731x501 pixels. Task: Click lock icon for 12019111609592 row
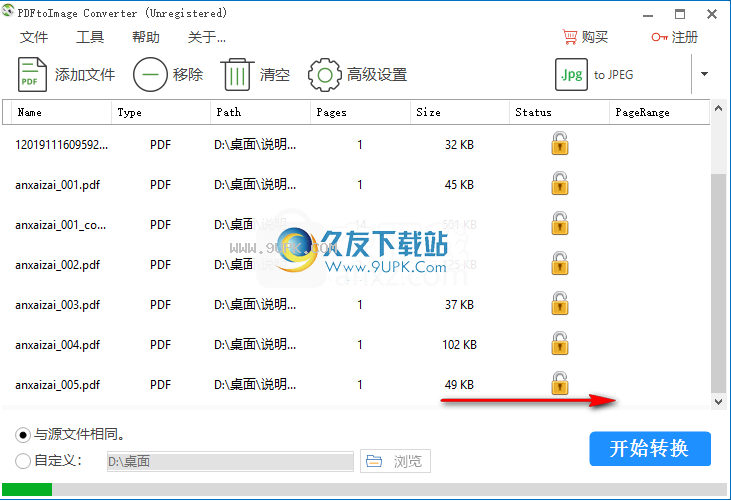click(559, 143)
